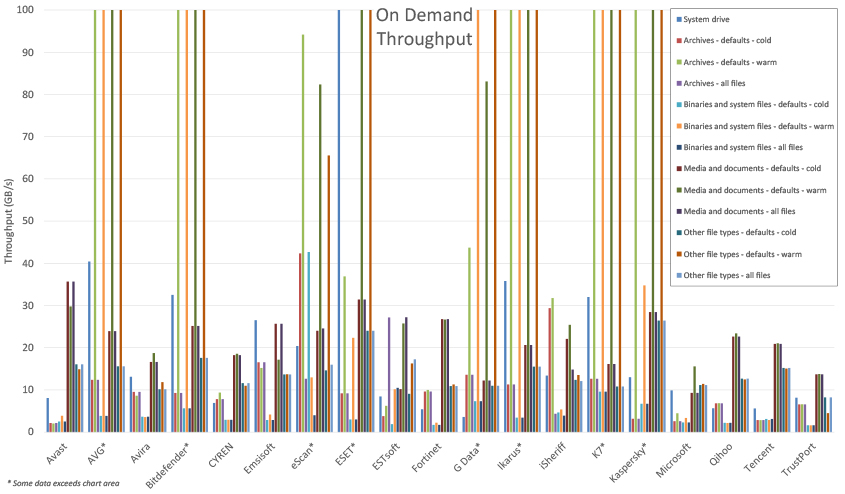Click the Microsoft axis label

point(674,460)
